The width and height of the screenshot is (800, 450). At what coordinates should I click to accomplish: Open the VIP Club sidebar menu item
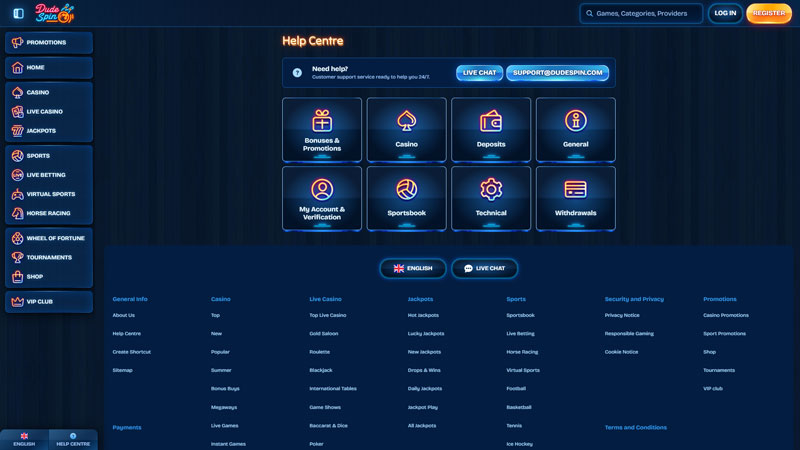[x=49, y=302]
